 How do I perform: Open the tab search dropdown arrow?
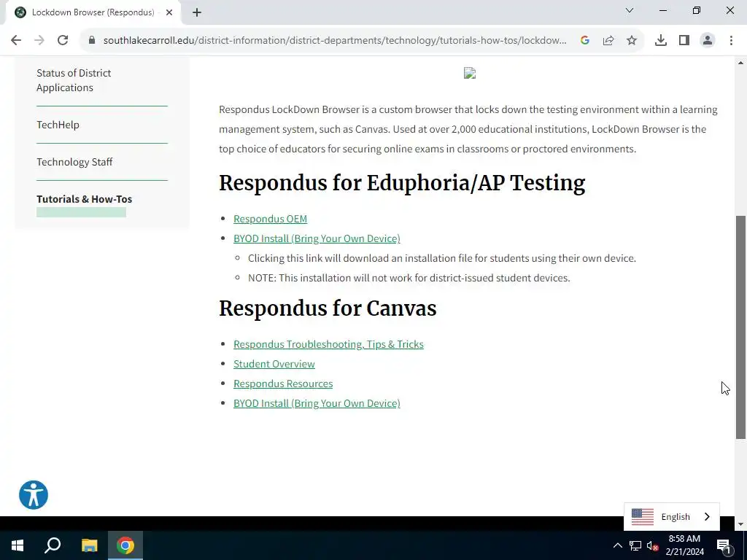630,10
